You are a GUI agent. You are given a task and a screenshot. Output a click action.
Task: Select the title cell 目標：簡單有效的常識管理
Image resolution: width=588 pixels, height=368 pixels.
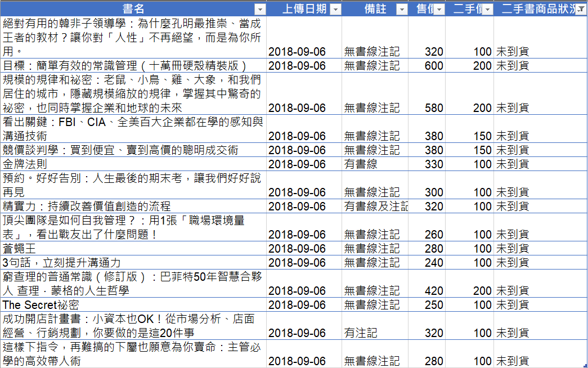pyautogui.click(x=133, y=66)
